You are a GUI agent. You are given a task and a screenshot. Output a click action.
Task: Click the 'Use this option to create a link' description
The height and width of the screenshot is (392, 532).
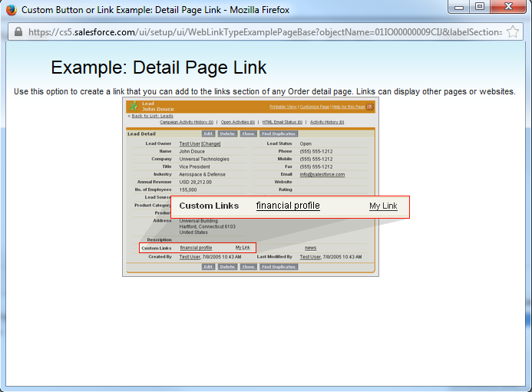pos(265,91)
